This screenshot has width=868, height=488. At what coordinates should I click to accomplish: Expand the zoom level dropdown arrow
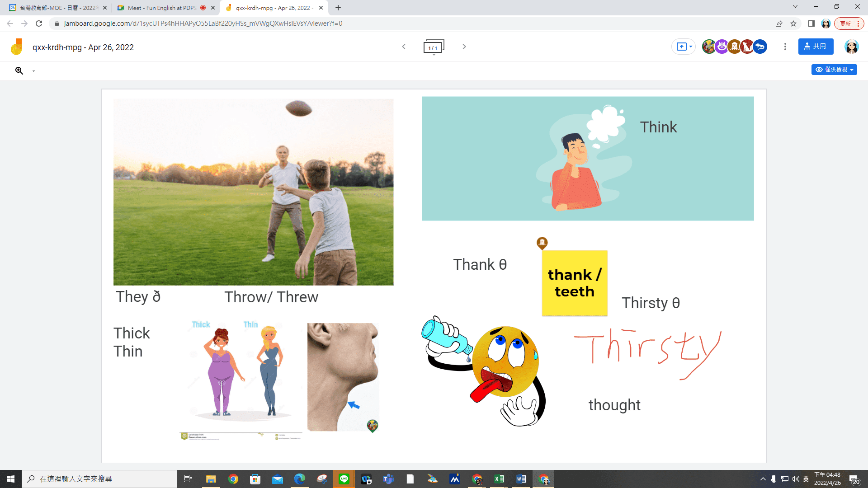pyautogui.click(x=33, y=71)
